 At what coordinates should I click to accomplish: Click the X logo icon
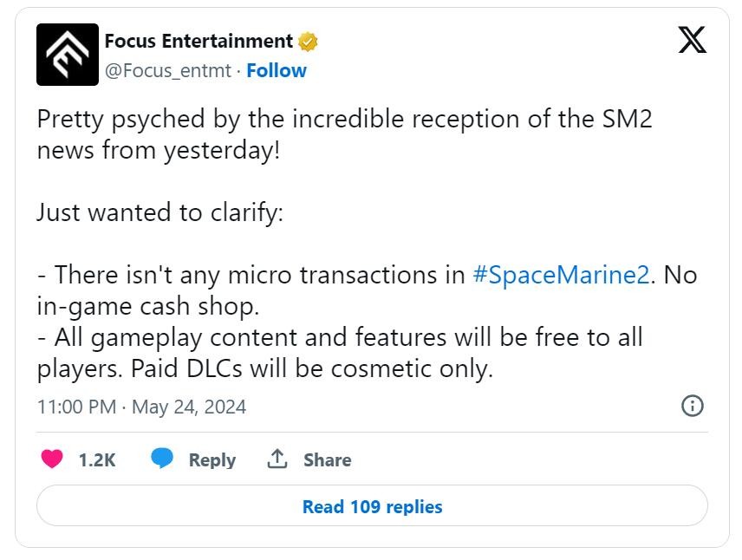point(692,40)
